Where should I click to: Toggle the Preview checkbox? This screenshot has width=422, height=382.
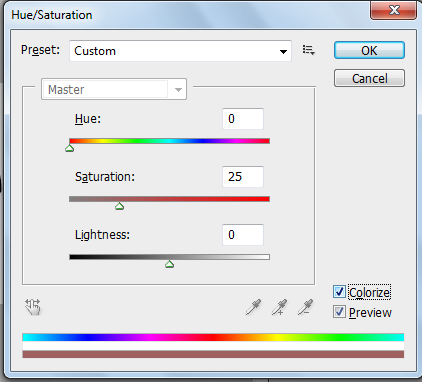pyautogui.click(x=339, y=312)
